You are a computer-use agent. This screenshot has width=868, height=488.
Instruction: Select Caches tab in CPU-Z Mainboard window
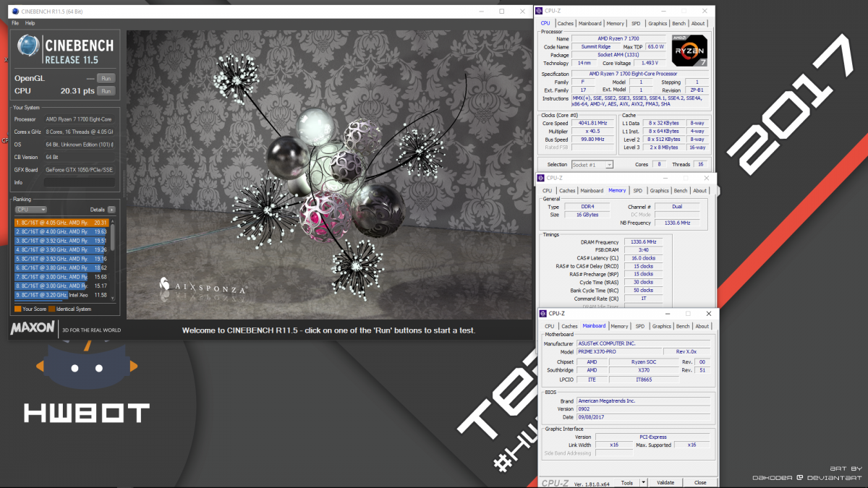click(x=570, y=326)
